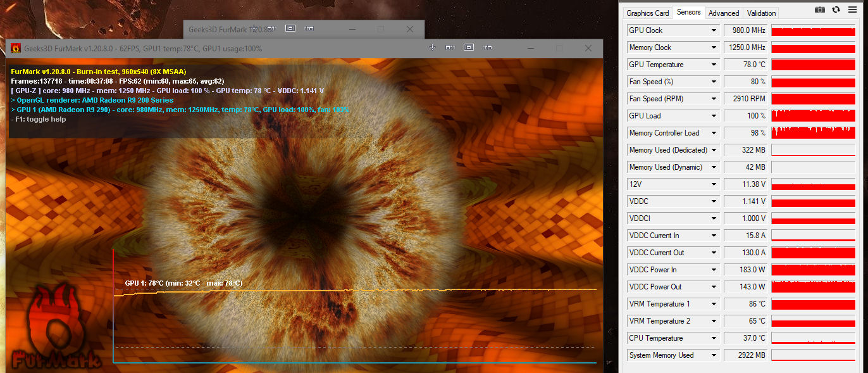Viewport: 868px width, 373px height.
Task: Click the GPU 1 temperature graph label
Action: (x=183, y=283)
